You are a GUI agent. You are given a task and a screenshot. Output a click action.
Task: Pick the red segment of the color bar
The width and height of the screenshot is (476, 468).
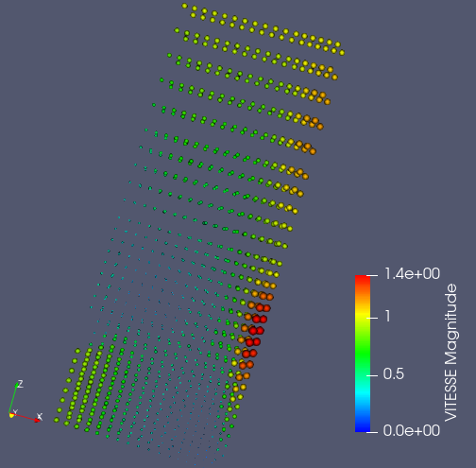(363, 281)
